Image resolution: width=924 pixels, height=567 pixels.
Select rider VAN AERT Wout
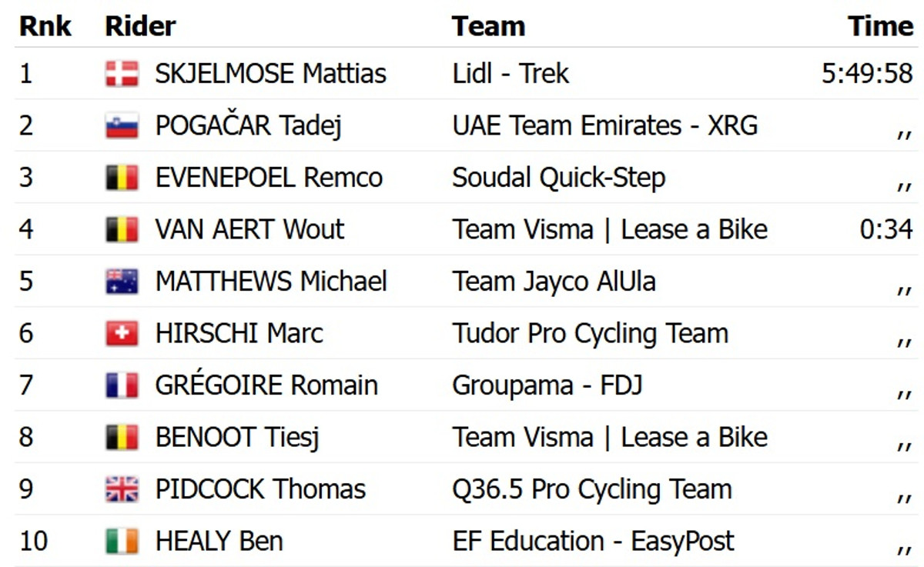click(249, 229)
